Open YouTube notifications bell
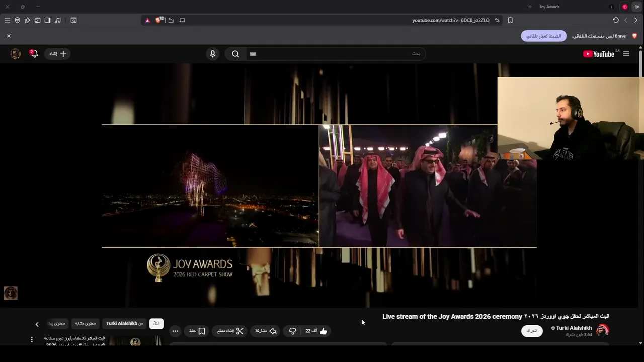This screenshot has height=362, width=644. pyautogui.click(x=34, y=54)
